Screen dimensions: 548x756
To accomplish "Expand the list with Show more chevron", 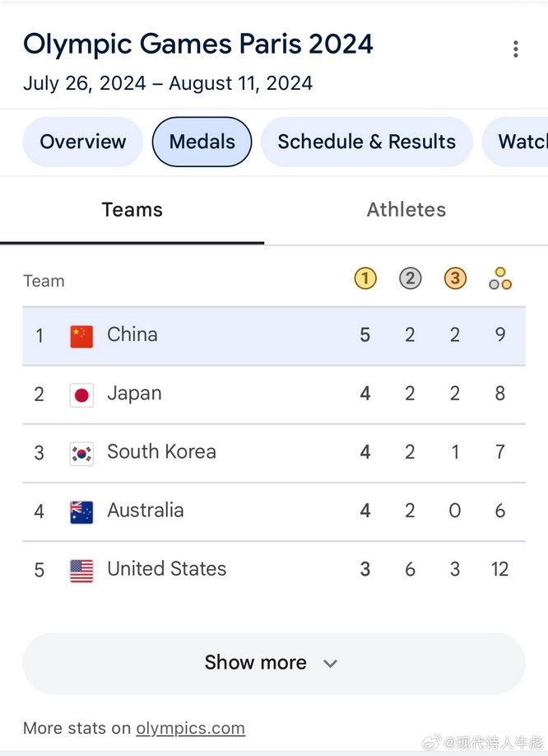I will (330, 663).
